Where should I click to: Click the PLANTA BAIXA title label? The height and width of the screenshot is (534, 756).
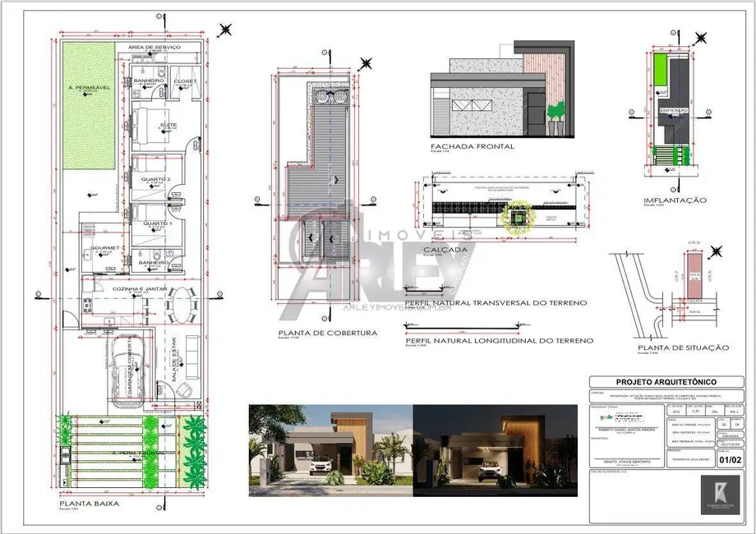click(89, 503)
